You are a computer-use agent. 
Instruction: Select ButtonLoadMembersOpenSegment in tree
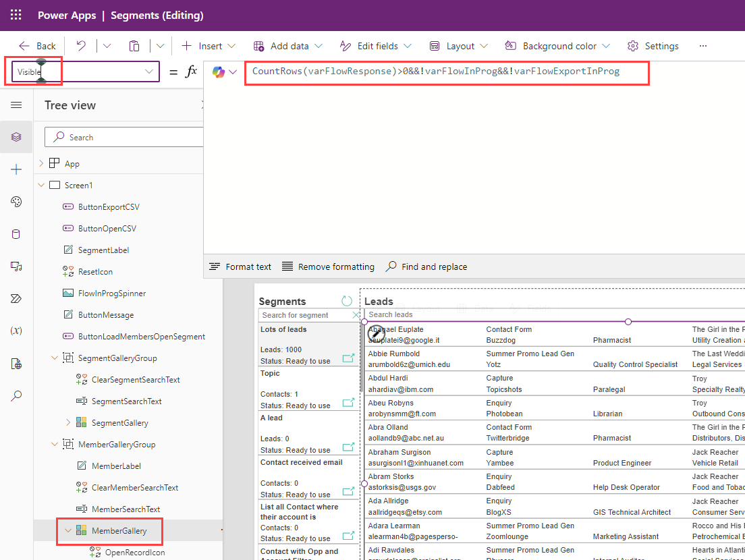click(x=142, y=337)
